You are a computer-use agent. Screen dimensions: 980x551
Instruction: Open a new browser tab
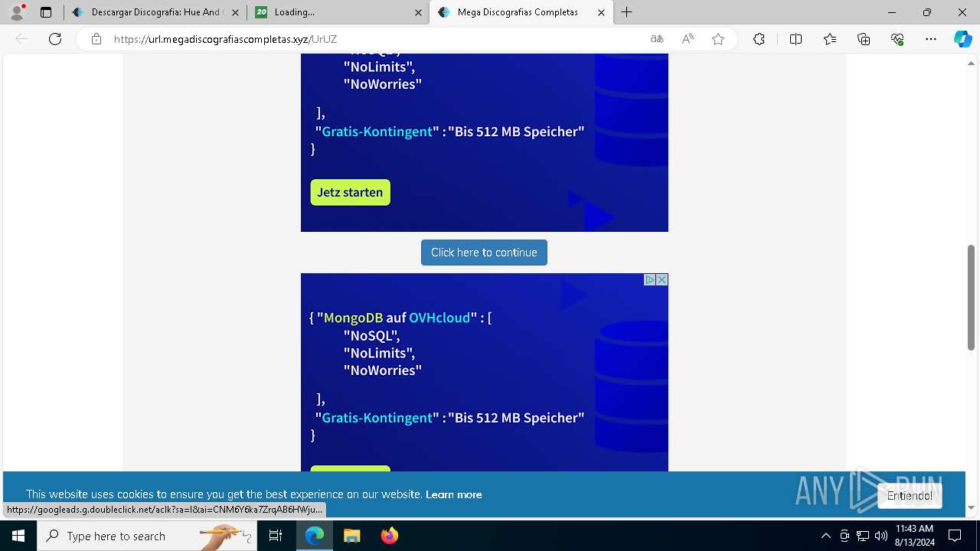(627, 12)
